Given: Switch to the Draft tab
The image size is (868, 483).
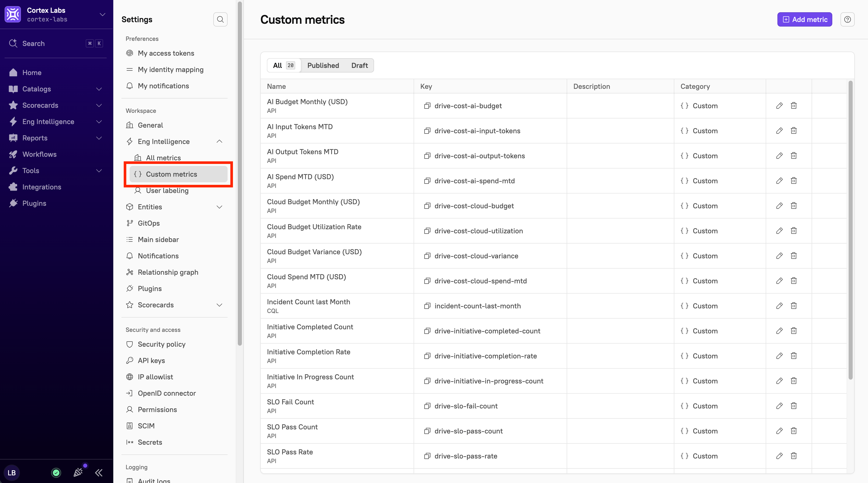Looking at the screenshot, I should (x=359, y=65).
